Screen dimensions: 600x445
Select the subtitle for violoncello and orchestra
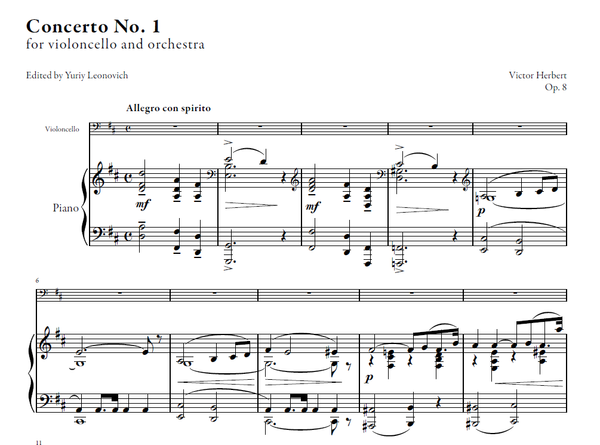pos(115,44)
